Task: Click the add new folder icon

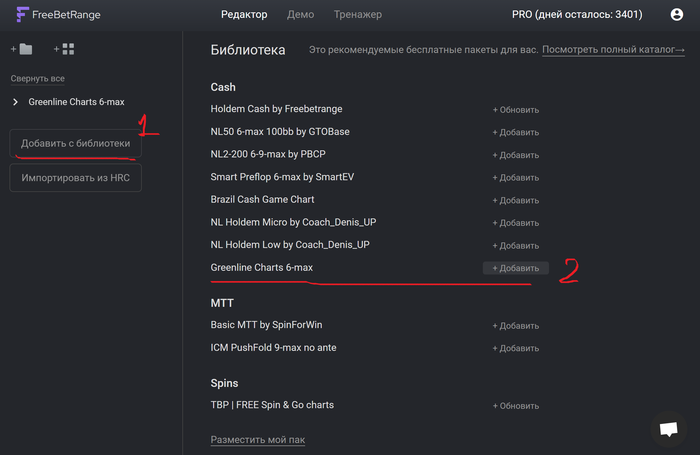Action: pos(22,48)
